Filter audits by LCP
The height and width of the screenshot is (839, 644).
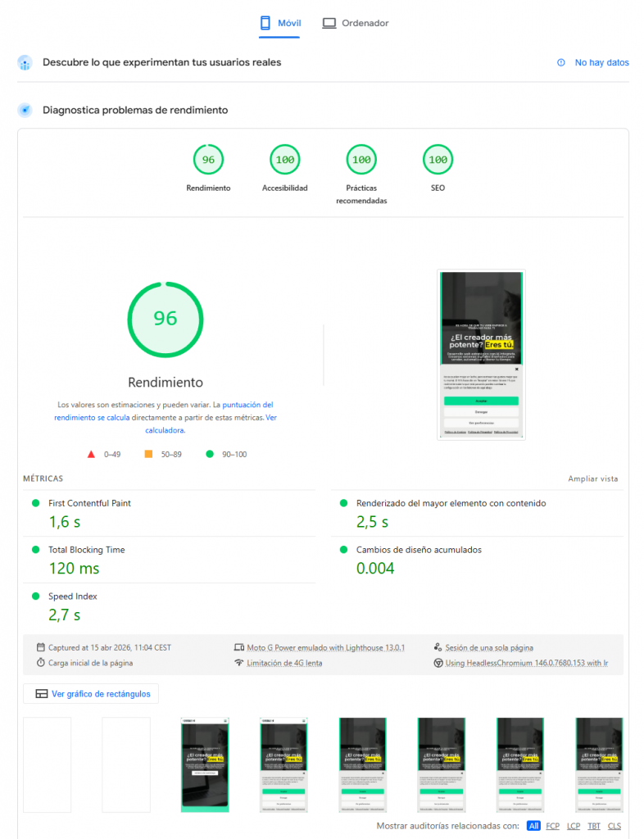574,826
